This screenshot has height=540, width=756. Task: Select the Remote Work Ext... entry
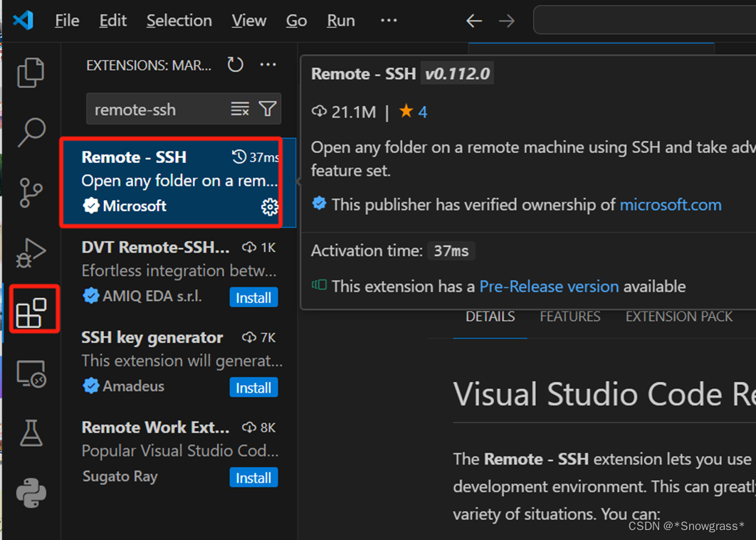pyautogui.click(x=179, y=452)
